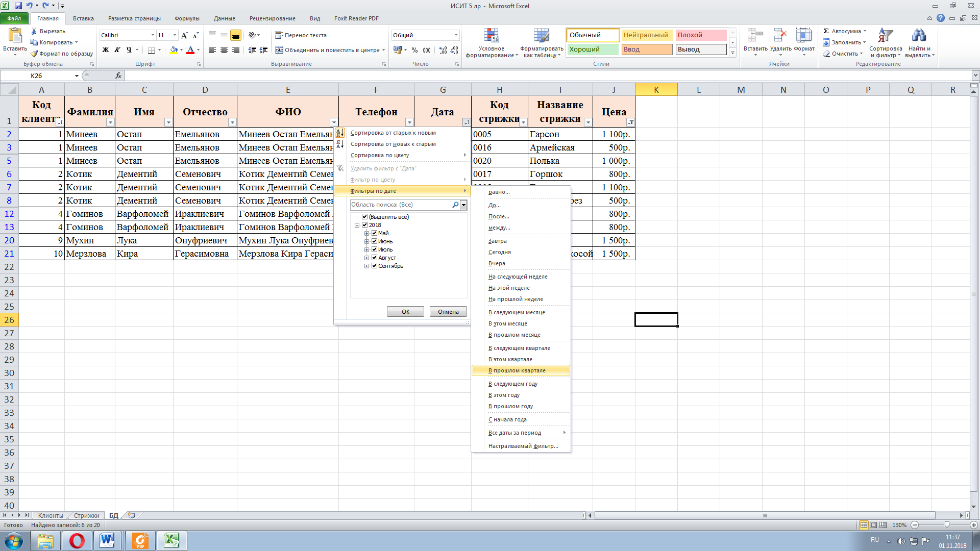
Task: Click the Merge and Center icon
Action: [279, 50]
